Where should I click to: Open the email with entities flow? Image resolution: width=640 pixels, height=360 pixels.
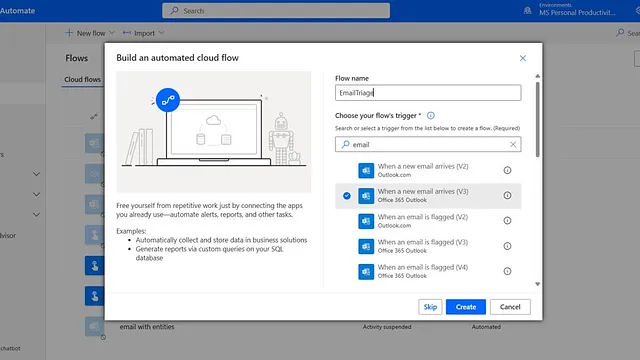[147, 327]
